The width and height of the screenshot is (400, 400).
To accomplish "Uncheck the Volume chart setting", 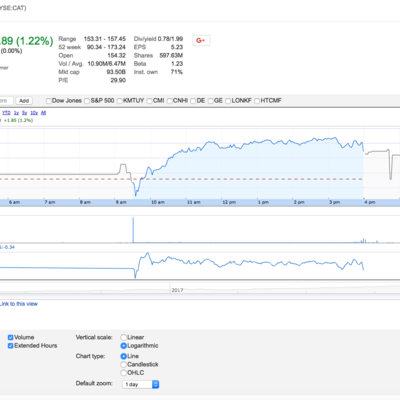I will tap(10, 337).
